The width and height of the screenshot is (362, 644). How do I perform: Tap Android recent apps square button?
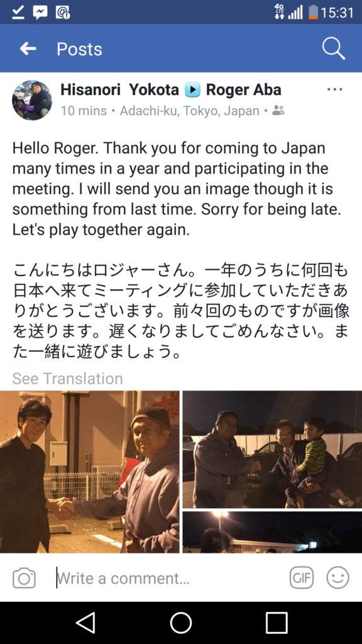click(277, 623)
